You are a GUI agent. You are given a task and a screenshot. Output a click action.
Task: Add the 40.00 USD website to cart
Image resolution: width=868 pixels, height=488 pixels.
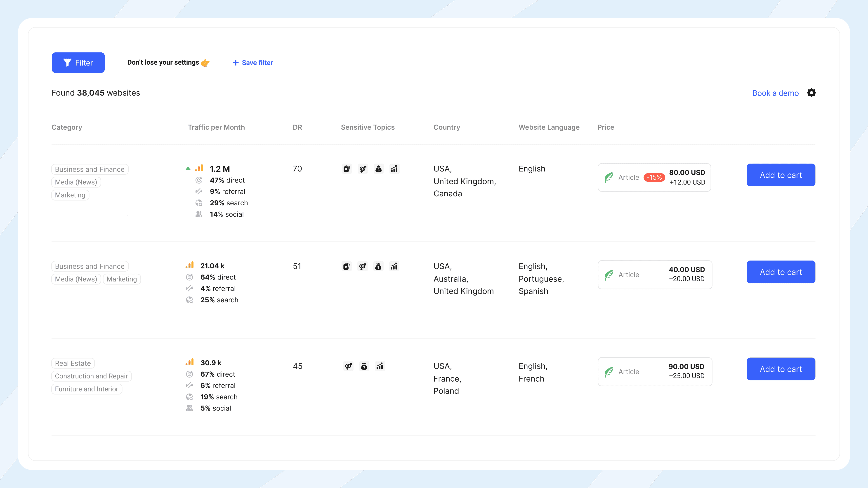click(x=781, y=272)
